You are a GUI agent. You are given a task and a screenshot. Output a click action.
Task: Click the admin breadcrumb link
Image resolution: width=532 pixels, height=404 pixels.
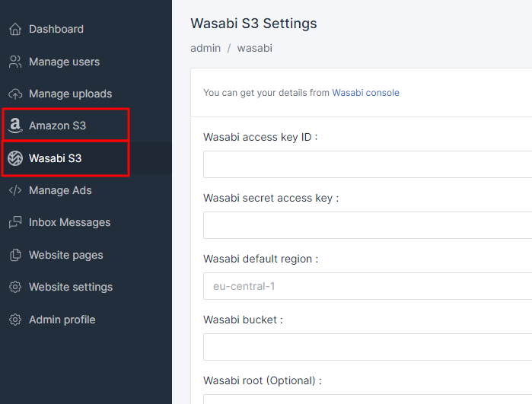pos(205,48)
